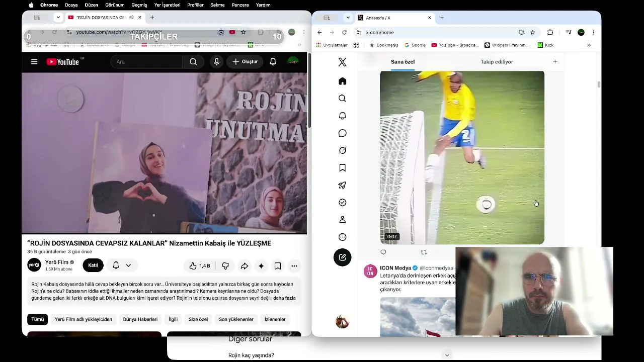Open the profile icon in the X sidebar
Screen dimensions: 644x362
pos(342,220)
